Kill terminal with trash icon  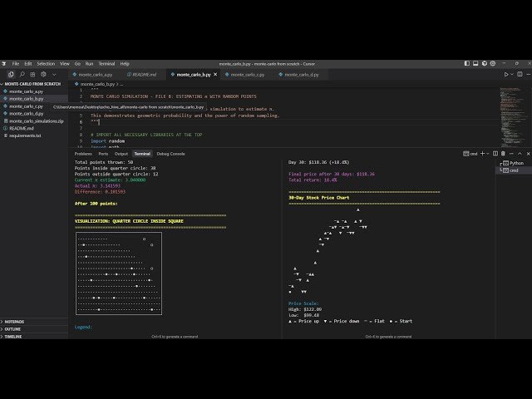tap(503, 154)
